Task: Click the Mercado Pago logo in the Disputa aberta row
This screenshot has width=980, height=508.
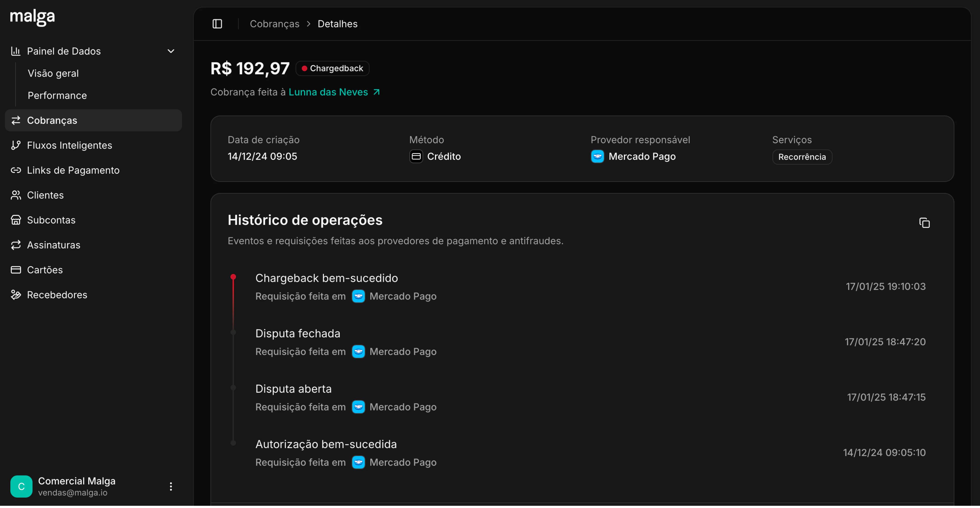Action: pyautogui.click(x=358, y=407)
